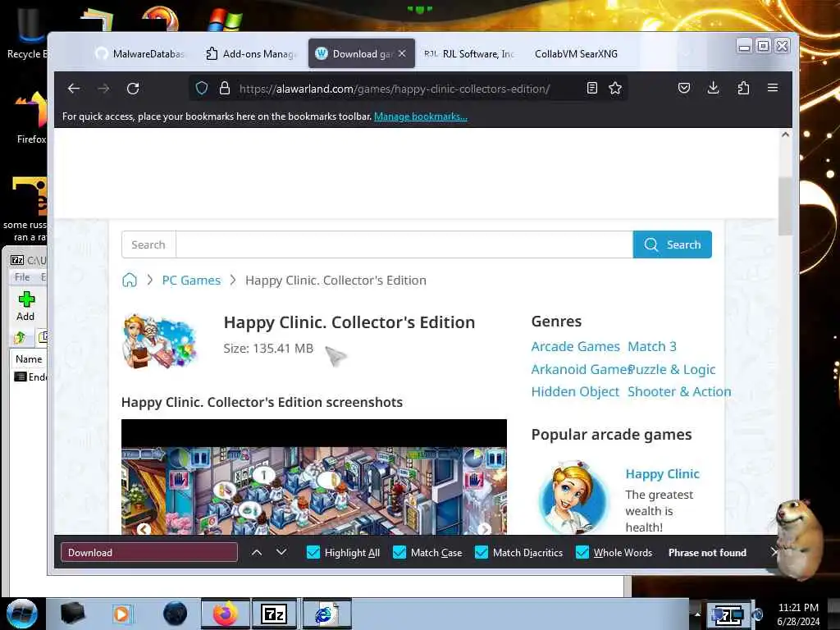Click Happy Clinic nurse thumbnail

pyautogui.click(x=573, y=496)
